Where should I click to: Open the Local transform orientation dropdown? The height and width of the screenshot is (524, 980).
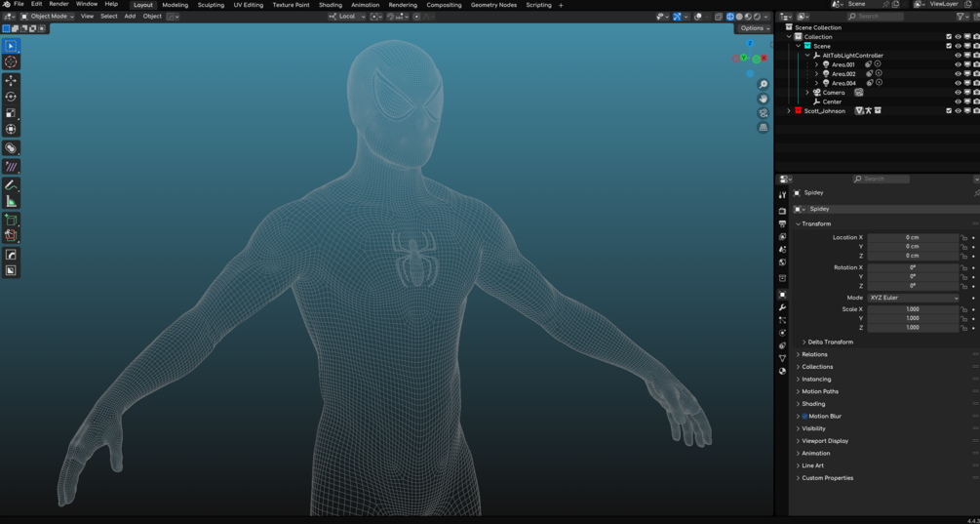(x=347, y=17)
